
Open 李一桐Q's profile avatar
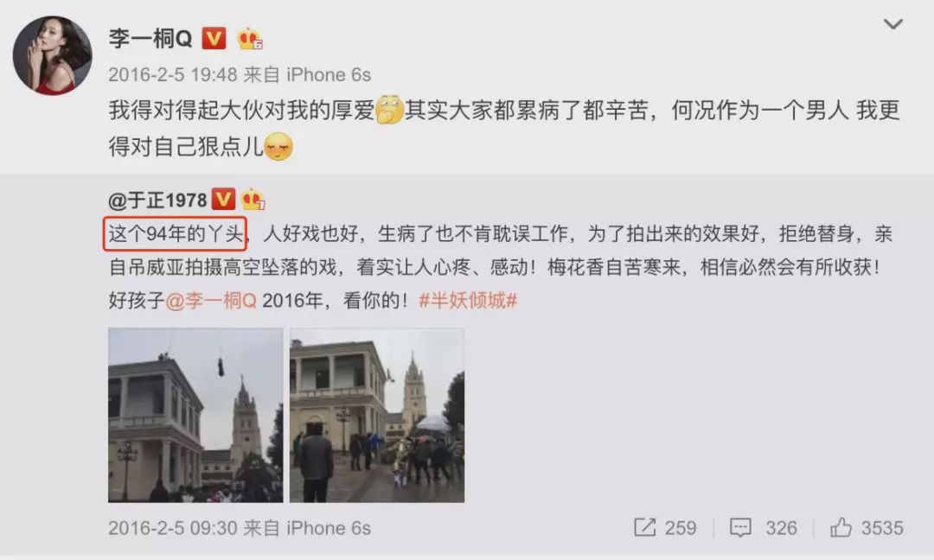pyautogui.click(x=53, y=55)
